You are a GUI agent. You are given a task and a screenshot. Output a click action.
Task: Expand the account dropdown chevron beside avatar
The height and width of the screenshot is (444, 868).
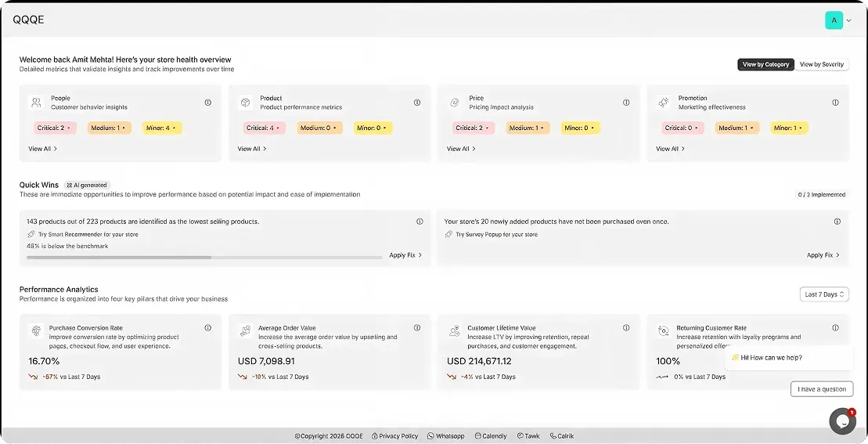[848, 20]
